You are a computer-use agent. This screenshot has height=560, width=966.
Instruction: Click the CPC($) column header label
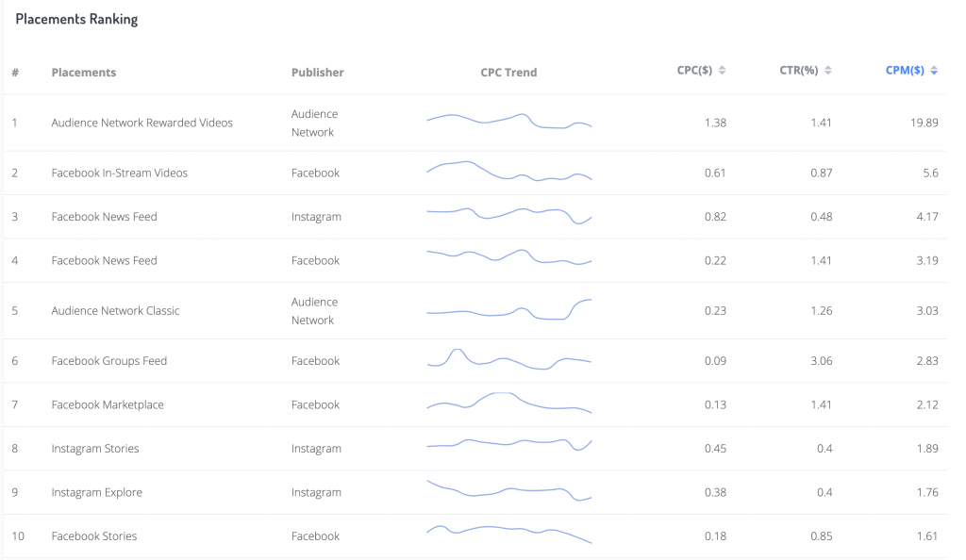click(x=694, y=70)
